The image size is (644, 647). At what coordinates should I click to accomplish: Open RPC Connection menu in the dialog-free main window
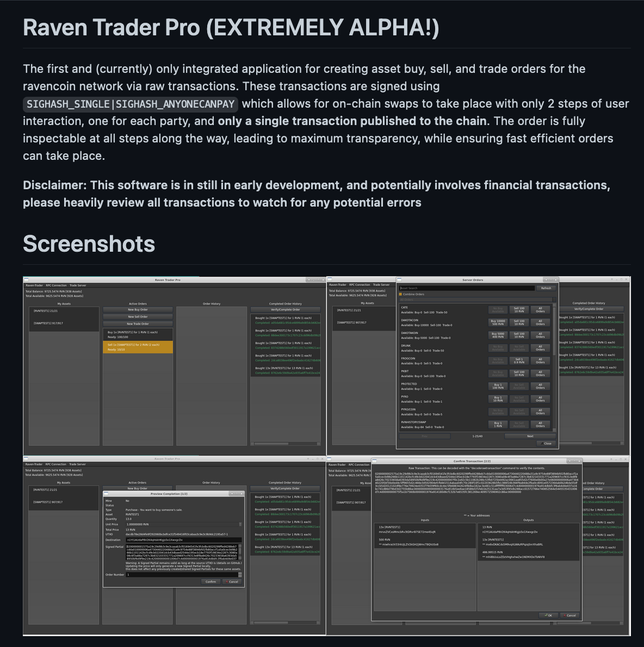tap(56, 285)
